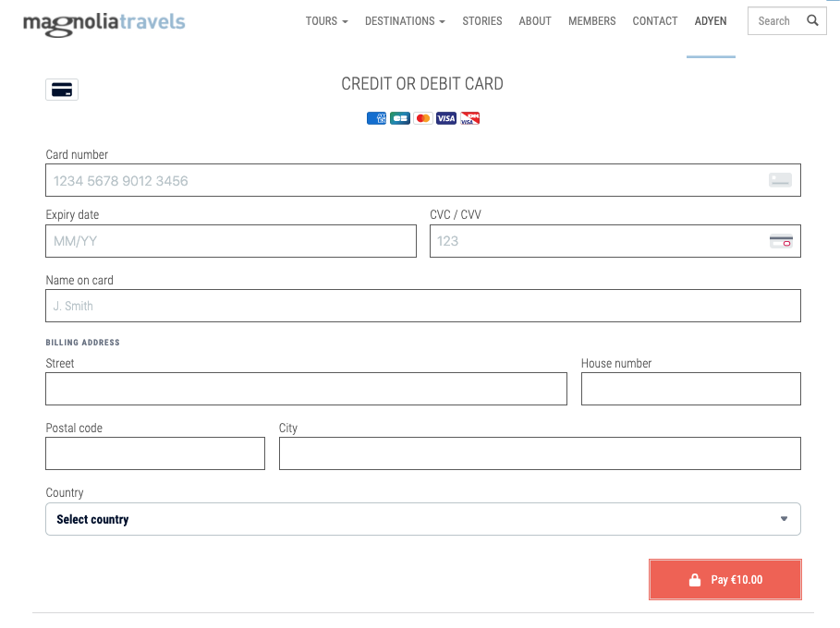Viewport: 840px width, 628px height.
Task: Open the Select country dropdown
Action: pos(422,519)
